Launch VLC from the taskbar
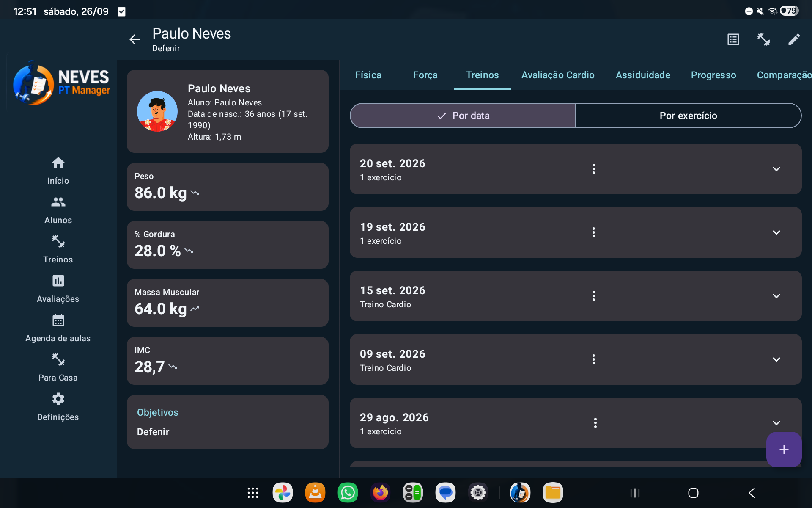Viewport: 812px width, 508px height. tap(315, 493)
